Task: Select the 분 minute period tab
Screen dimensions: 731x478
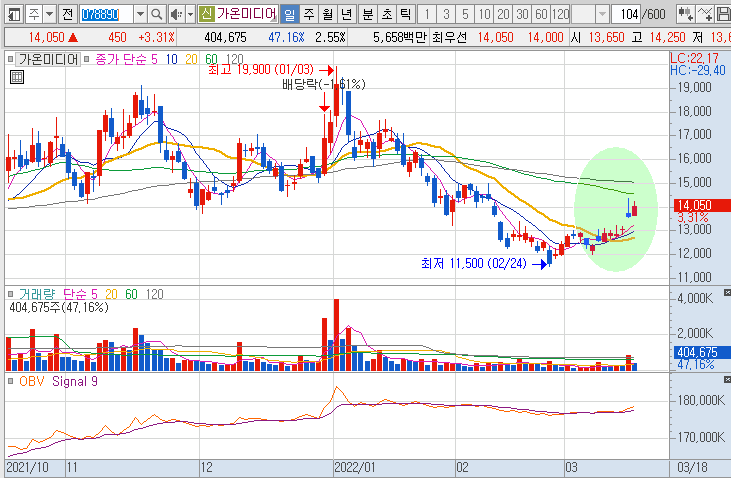Action: point(368,14)
